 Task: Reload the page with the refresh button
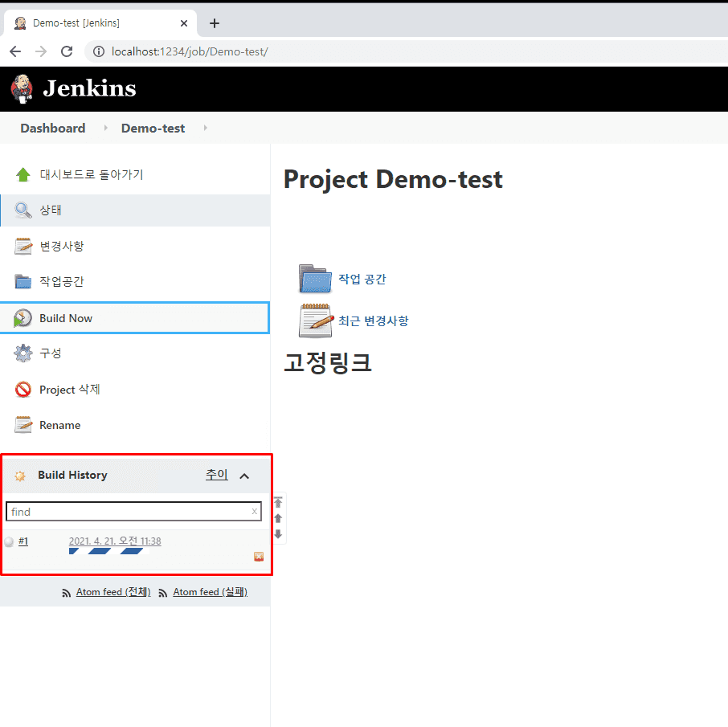click(67, 51)
